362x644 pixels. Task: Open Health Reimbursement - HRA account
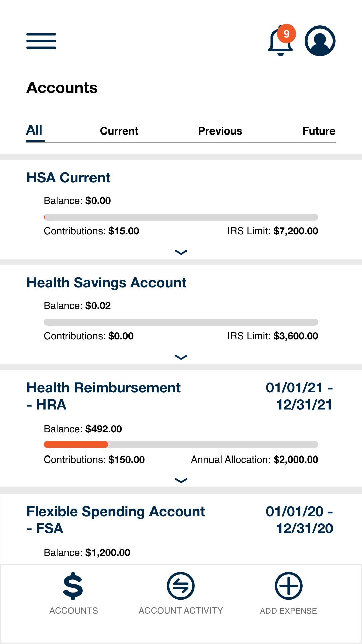[x=103, y=396]
